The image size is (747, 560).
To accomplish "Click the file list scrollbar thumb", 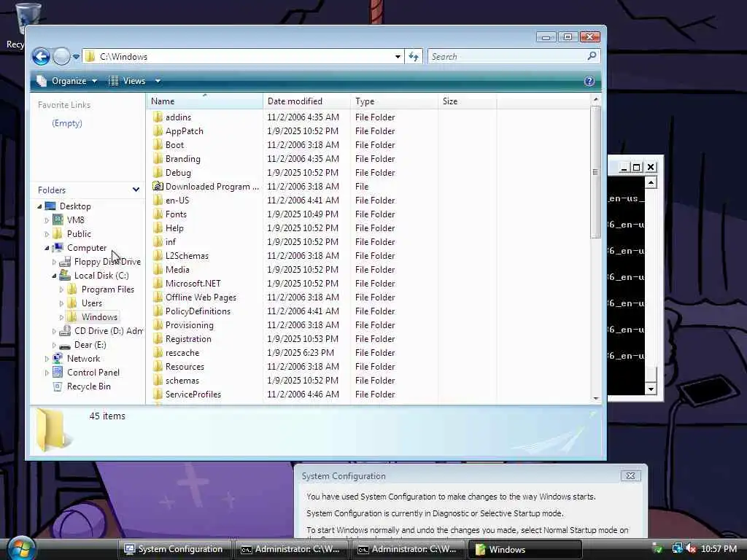I will coord(595,172).
